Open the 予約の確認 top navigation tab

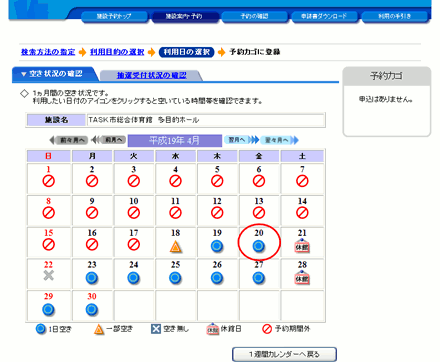[x=254, y=16]
